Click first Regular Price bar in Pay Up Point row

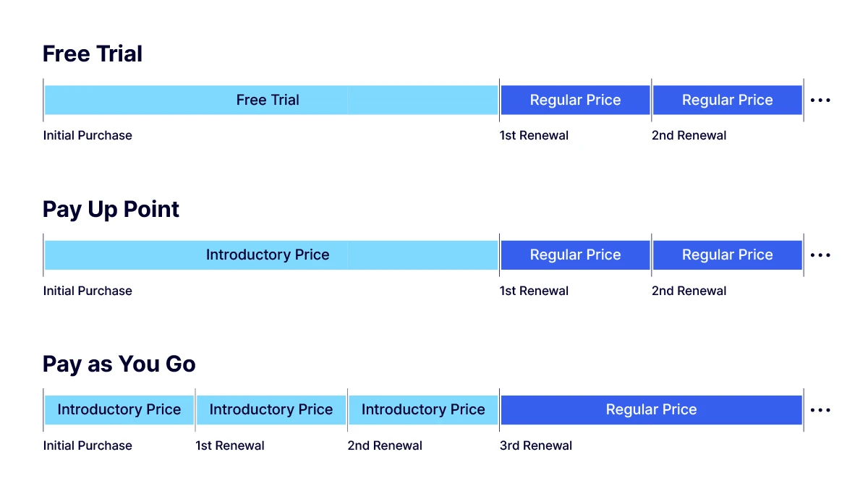[575, 255]
